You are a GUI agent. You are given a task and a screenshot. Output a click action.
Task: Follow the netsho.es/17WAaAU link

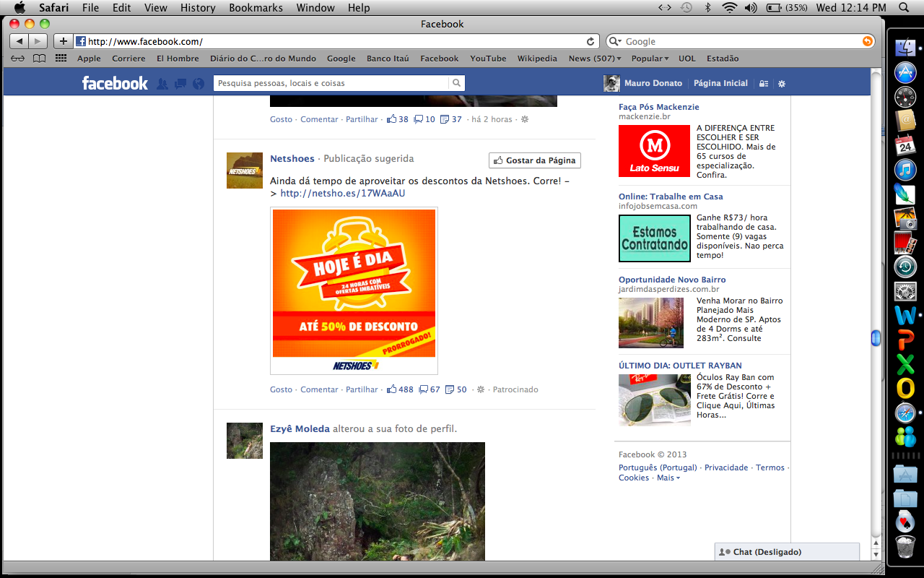(342, 193)
